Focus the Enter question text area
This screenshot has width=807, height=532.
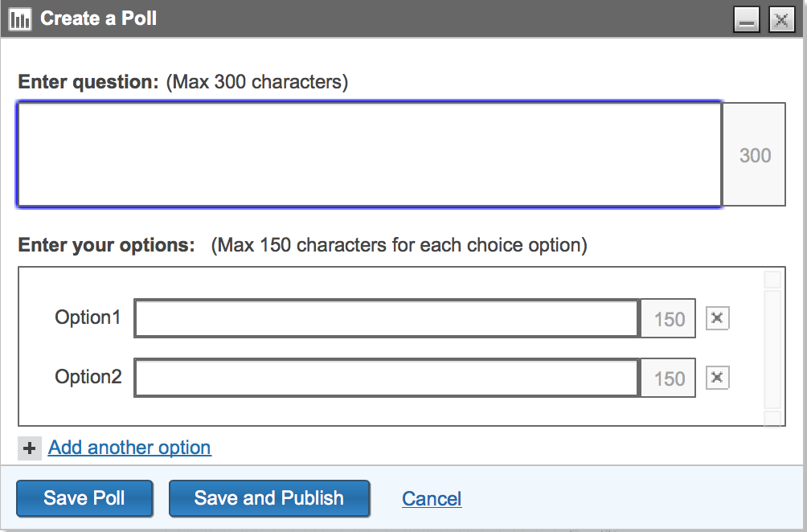[369, 154]
